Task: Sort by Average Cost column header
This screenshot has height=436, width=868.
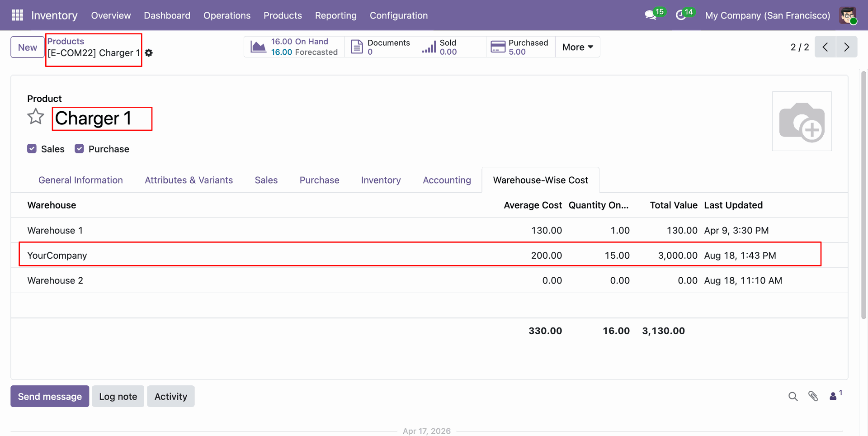Action: click(x=533, y=205)
